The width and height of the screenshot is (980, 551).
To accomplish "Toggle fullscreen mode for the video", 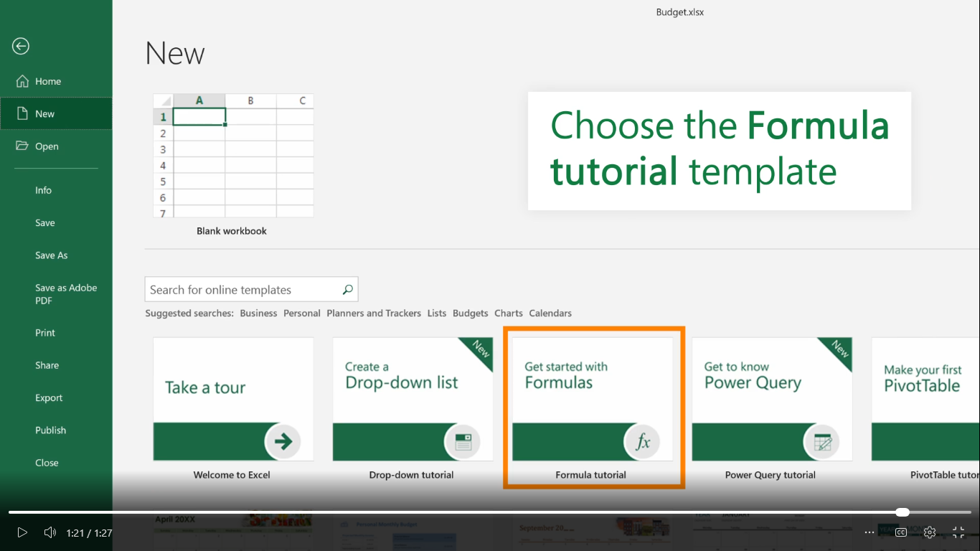I will [958, 532].
